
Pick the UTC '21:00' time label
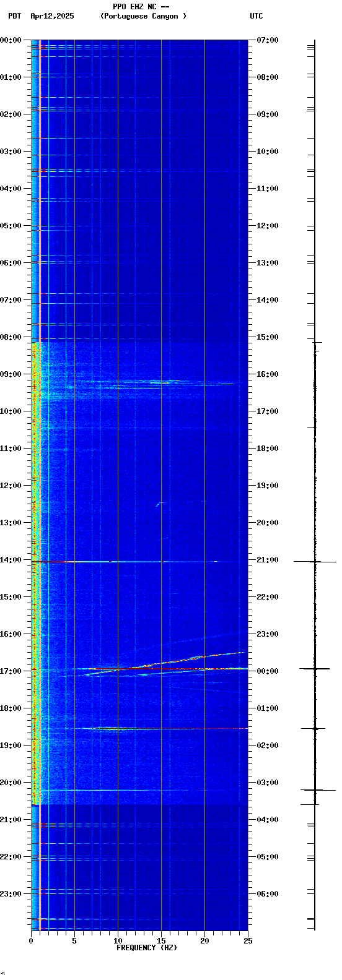(267, 560)
